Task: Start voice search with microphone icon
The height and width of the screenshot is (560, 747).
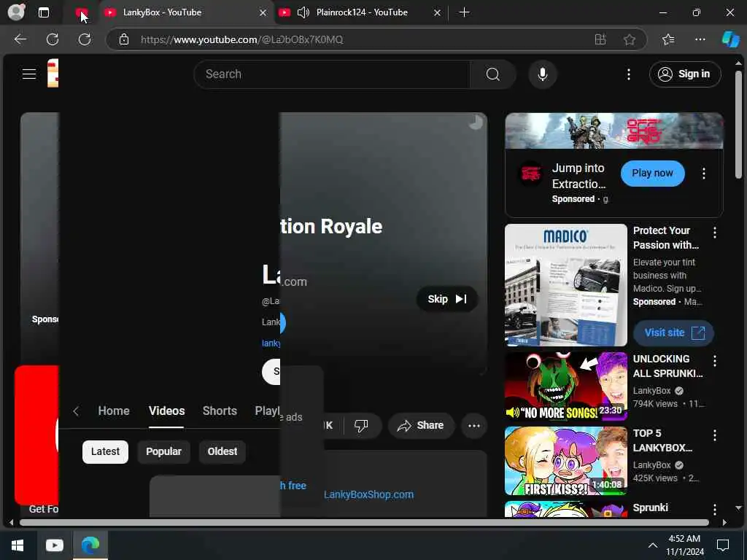Action: 543,74
